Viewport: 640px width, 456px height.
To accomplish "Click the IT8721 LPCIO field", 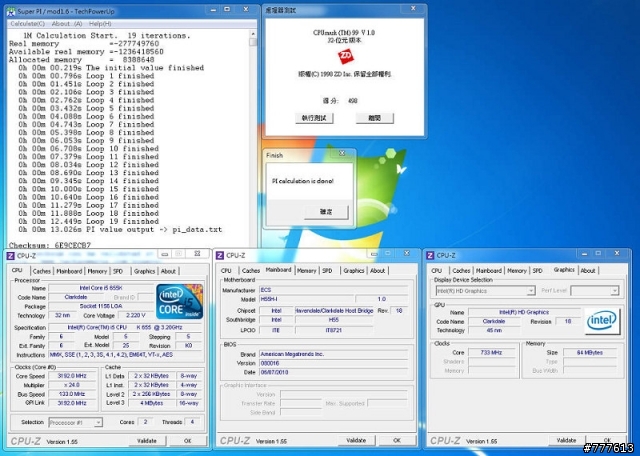I will 333,330.
